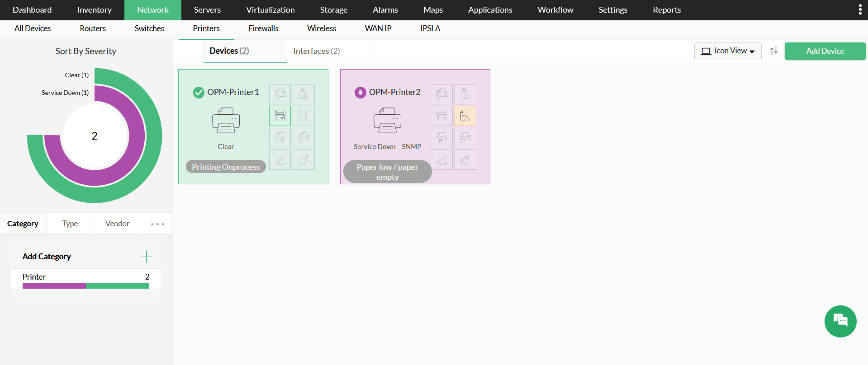Image resolution: width=868 pixels, height=365 pixels.
Task: Click the Printing Onprocess status badge
Action: 226,167
